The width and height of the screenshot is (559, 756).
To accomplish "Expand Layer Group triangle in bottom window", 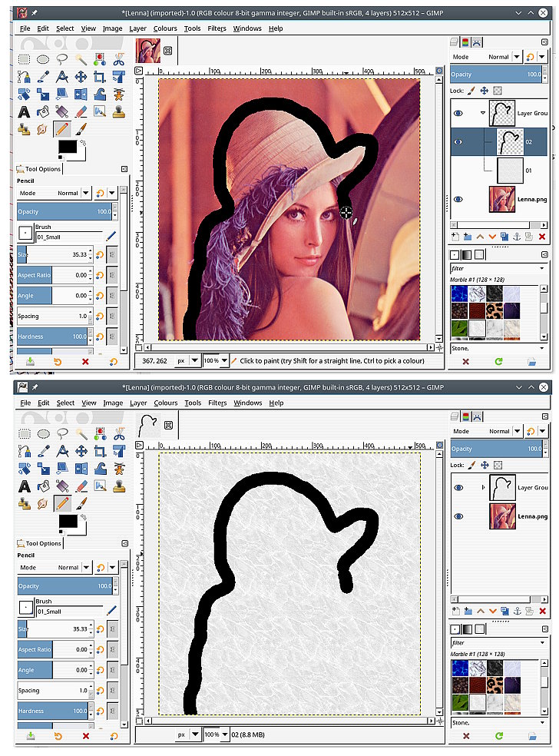I will pos(483,488).
